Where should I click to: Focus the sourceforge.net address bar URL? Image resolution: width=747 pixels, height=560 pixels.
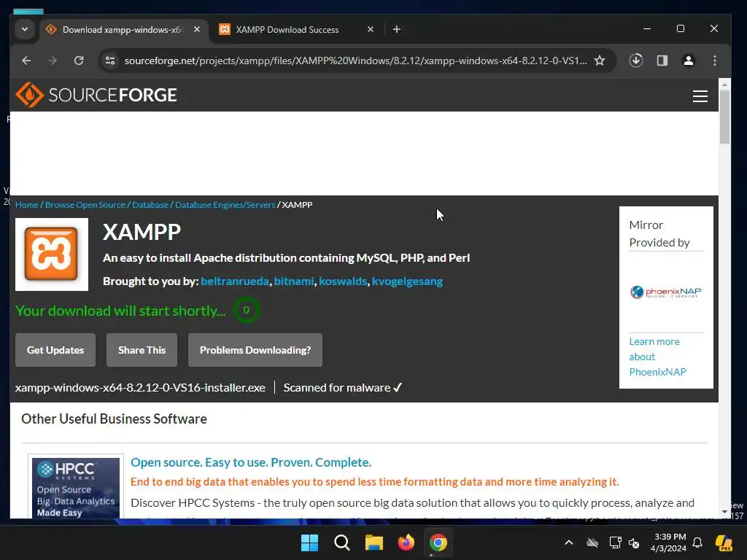click(355, 61)
